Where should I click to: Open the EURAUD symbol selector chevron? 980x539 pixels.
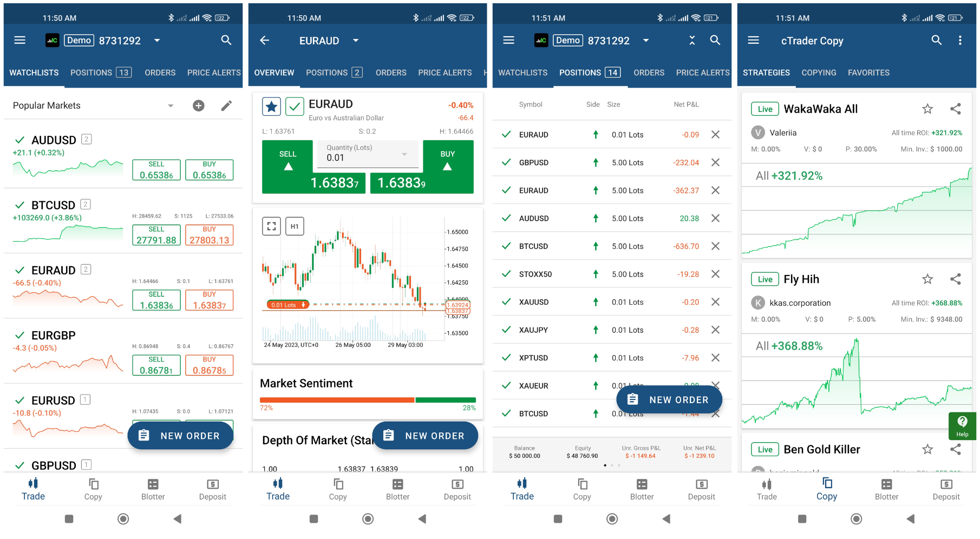(x=356, y=40)
